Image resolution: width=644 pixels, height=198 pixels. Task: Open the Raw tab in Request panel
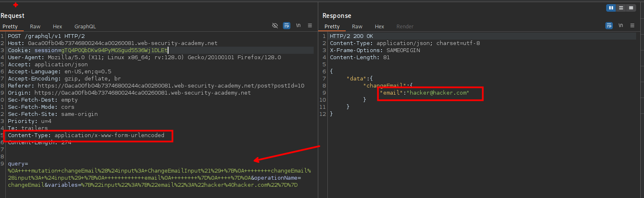(35, 26)
